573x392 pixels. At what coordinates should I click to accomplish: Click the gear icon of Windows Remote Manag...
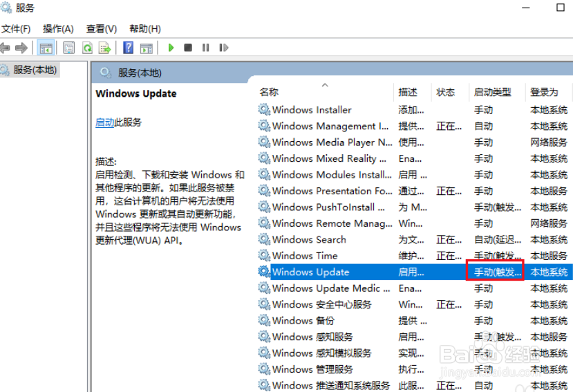click(x=264, y=223)
